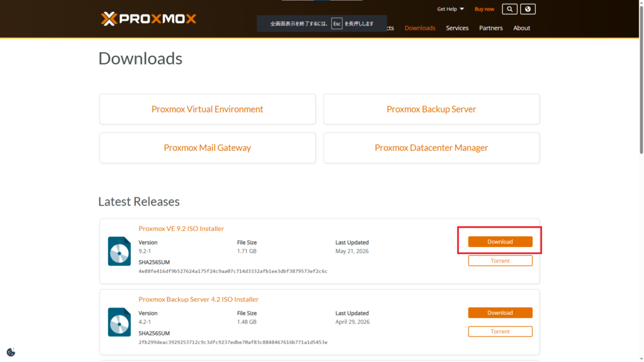The width and height of the screenshot is (644, 362).
Task: Open the cookie settings icon
Action: (11, 352)
